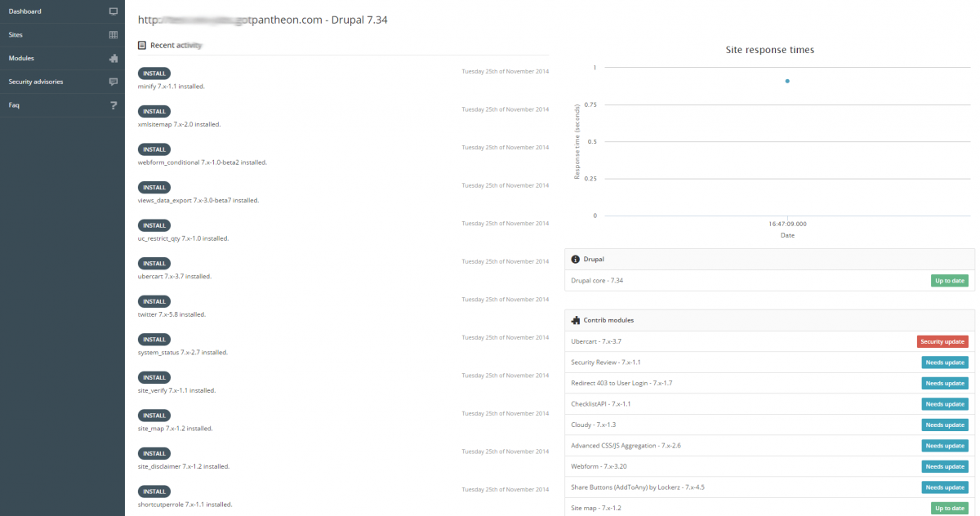The image size is (980, 516).
Task: Click 'Cloudy - 7.x-1.3' module row
Action: coord(769,425)
